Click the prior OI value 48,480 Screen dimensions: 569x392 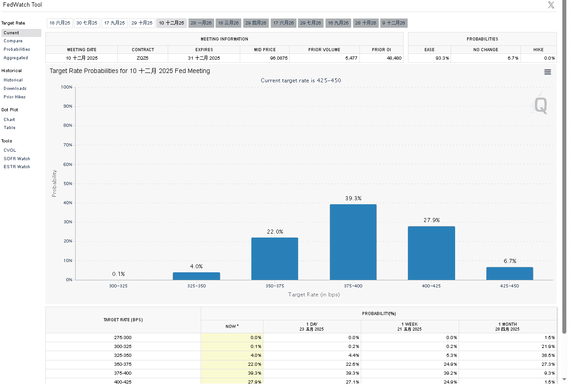point(394,58)
